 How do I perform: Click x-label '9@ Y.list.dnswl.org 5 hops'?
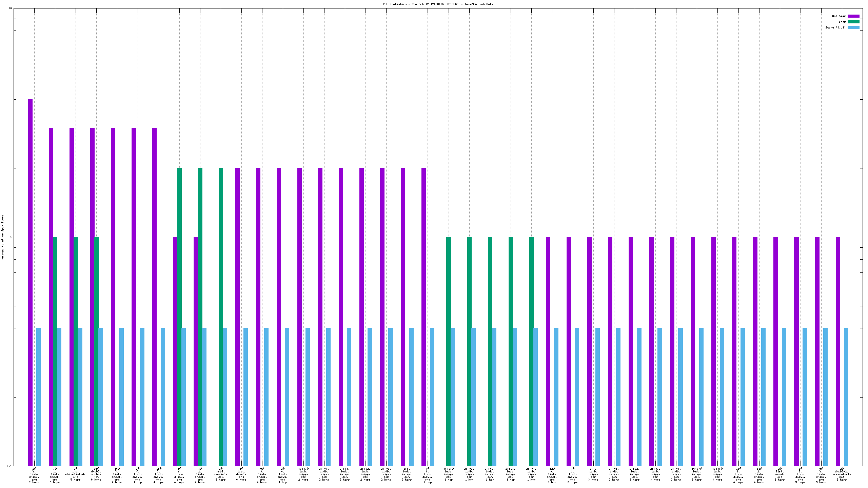[821, 475]
